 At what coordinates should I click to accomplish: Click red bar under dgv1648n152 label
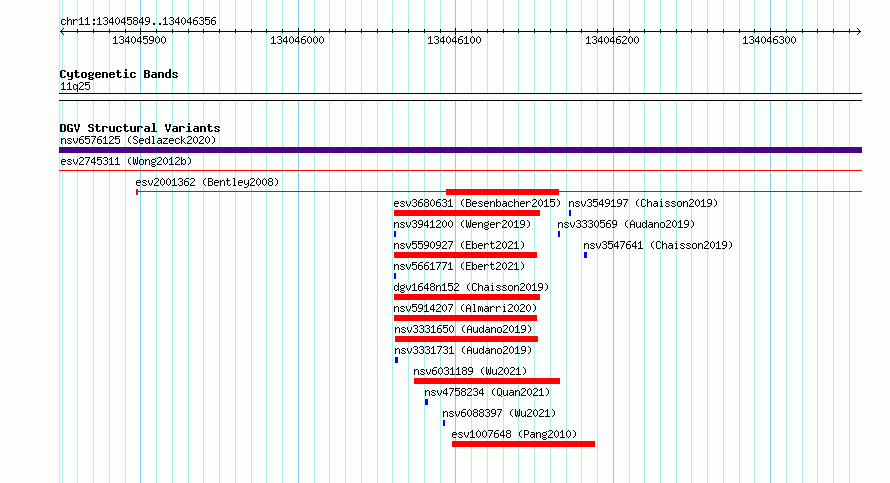click(467, 297)
